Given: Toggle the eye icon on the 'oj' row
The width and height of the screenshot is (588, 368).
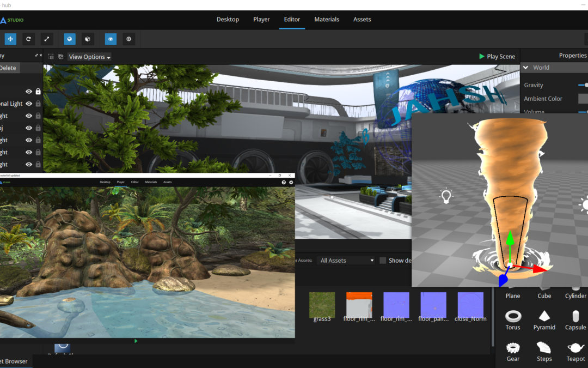Looking at the screenshot, I should coord(29,128).
